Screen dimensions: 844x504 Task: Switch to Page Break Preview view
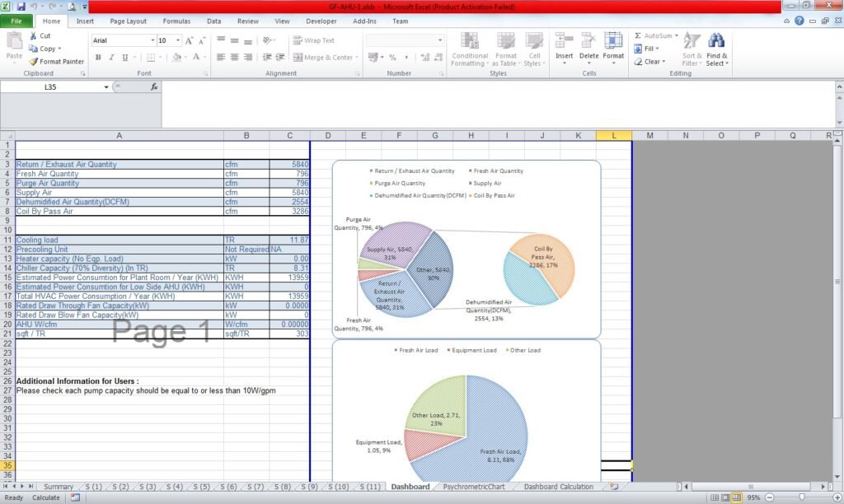click(737, 497)
